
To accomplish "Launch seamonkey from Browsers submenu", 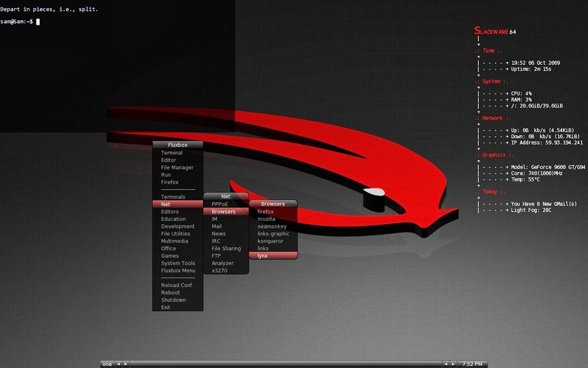I will click(x=273, y=226).
